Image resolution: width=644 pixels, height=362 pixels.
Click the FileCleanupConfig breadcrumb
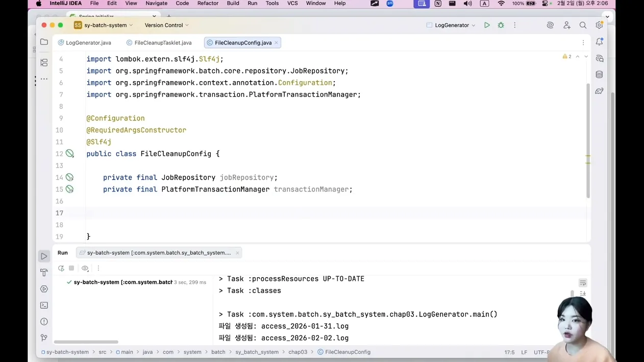click(x=344, y=352)
